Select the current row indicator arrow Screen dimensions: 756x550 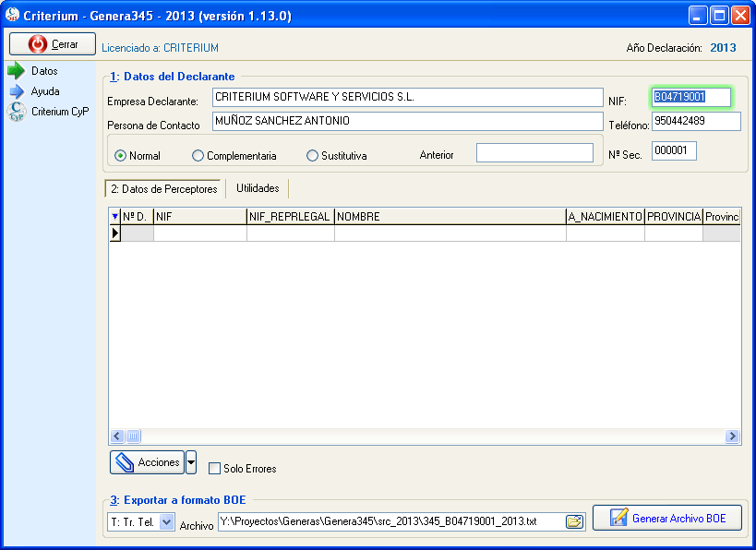click(114, 233)
